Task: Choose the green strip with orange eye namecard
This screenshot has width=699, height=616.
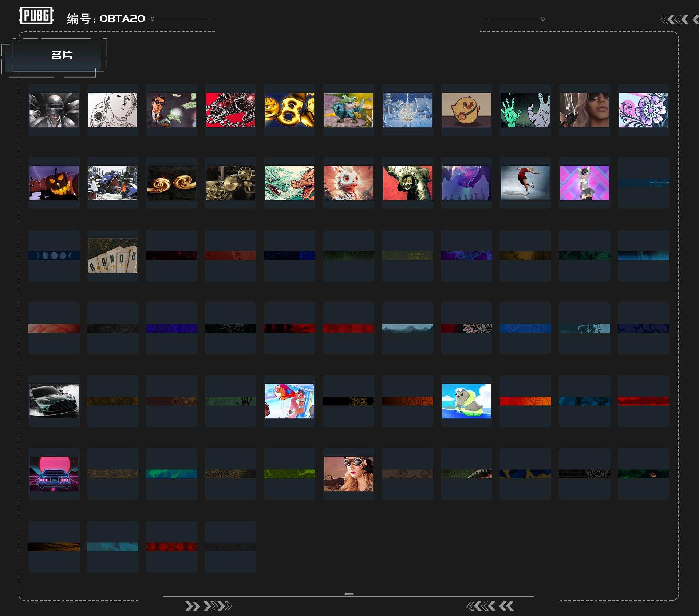Action: coord(643,474)
